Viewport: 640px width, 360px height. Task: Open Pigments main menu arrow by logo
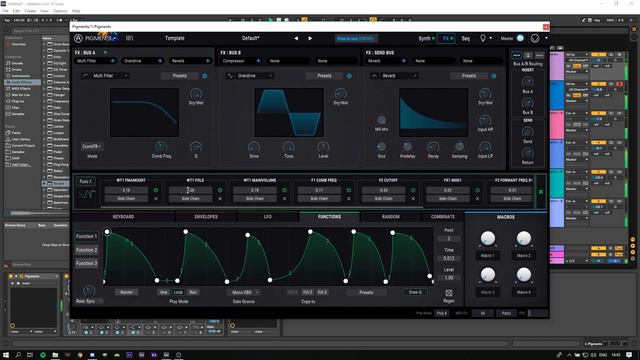[116, 38]
